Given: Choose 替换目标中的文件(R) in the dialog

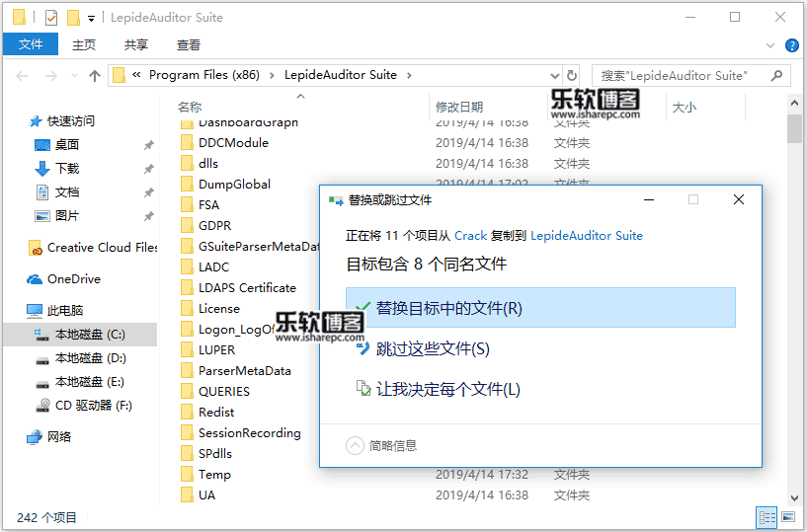Looking at the screenshot, I should (x=540, y=308).
